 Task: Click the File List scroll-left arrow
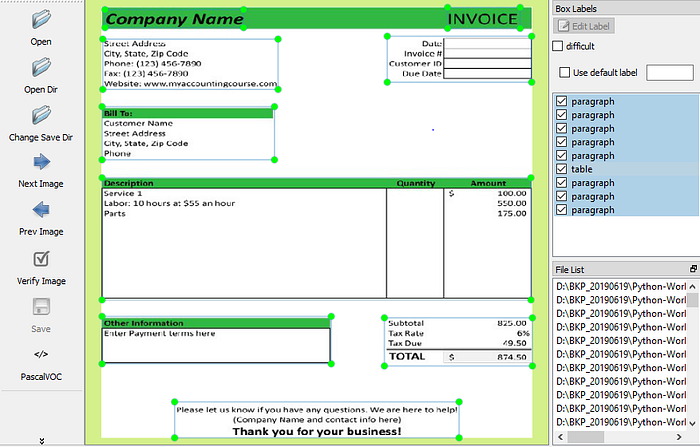[561, 437]
